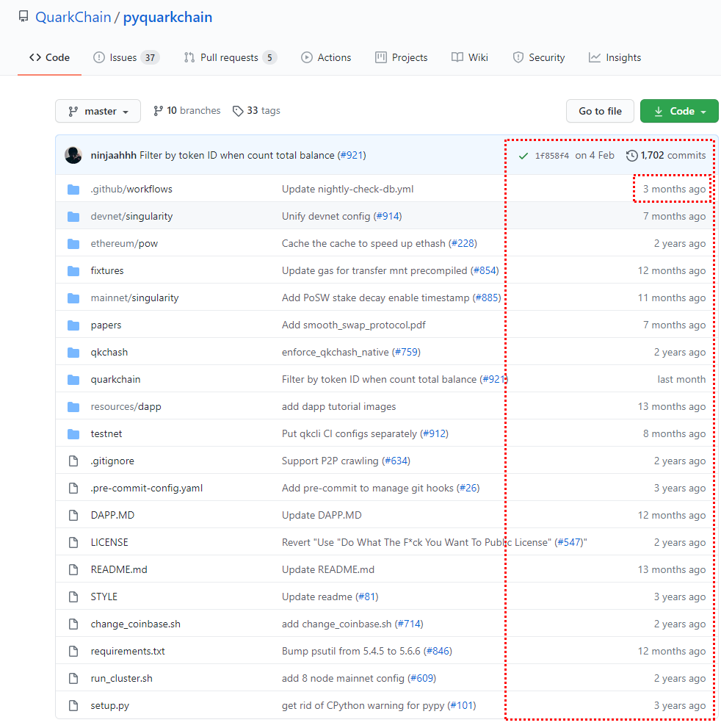Open the Update nightly-check-db.yml commit message

[347, 189]
